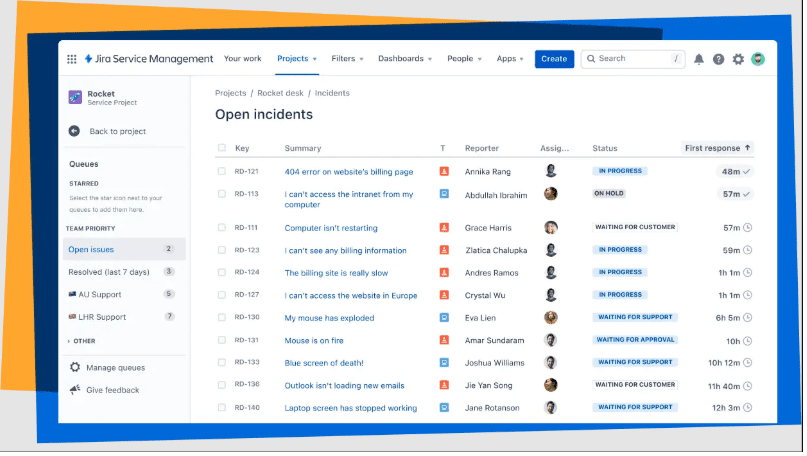Viewport: 807px width, 456px height.
Task: Tick the checkbox for RD-121
Action: (x=222, y=172)
